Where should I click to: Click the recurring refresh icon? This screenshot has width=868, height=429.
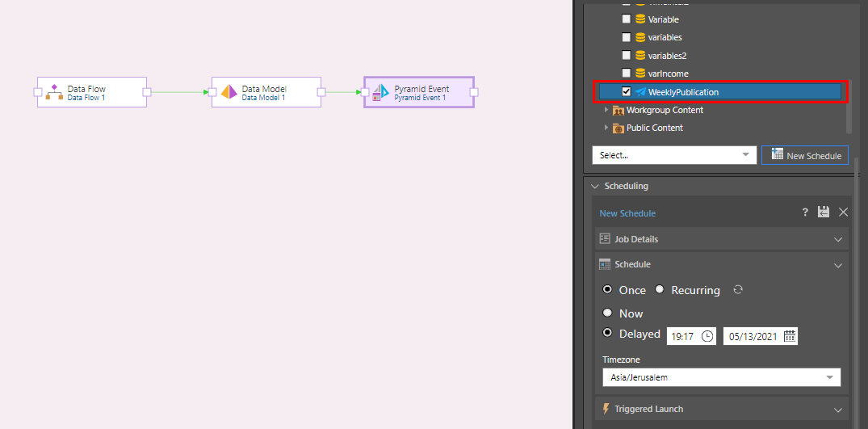coord(737,290)
